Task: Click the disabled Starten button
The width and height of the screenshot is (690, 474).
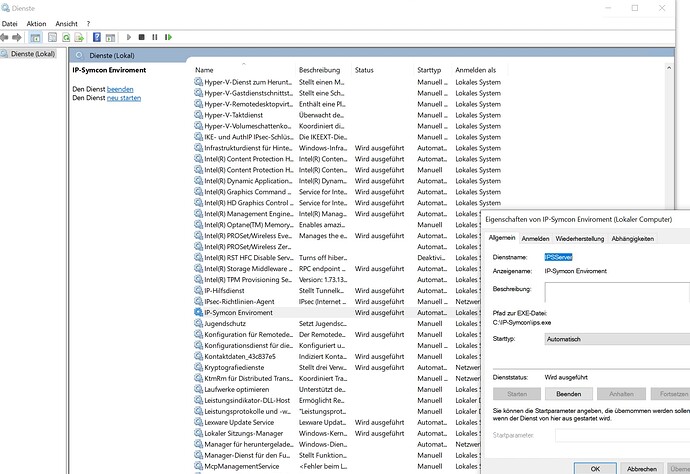Action: 517,394
